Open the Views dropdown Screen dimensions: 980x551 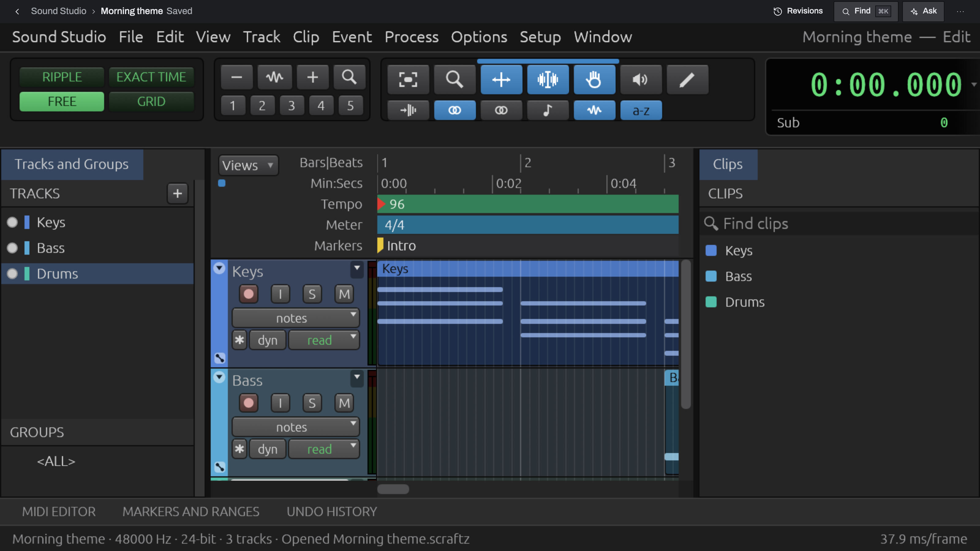click(x=248, y=165)
